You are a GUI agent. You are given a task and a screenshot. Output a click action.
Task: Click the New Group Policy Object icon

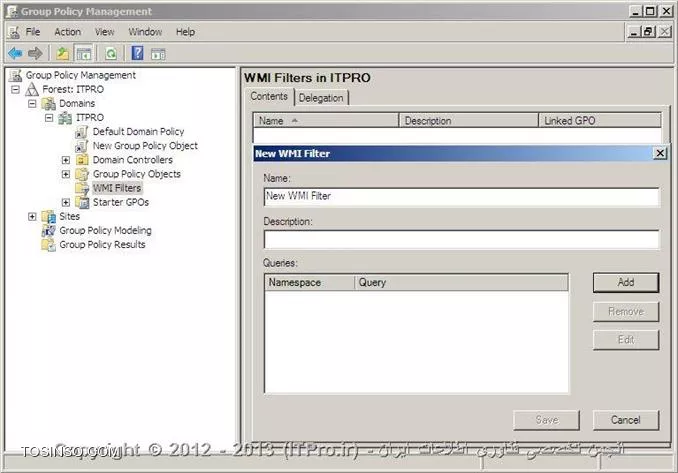tap(82, 146)
